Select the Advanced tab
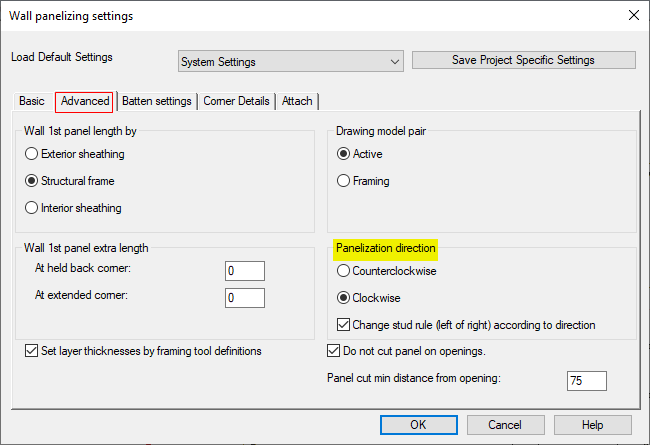 [84, 101]
